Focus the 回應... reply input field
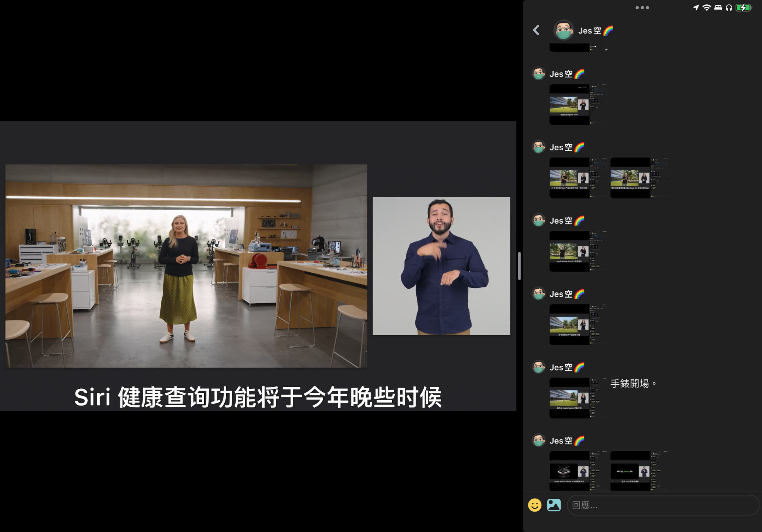Viewport: 762px width, 532px height. [x=663, y=505]
